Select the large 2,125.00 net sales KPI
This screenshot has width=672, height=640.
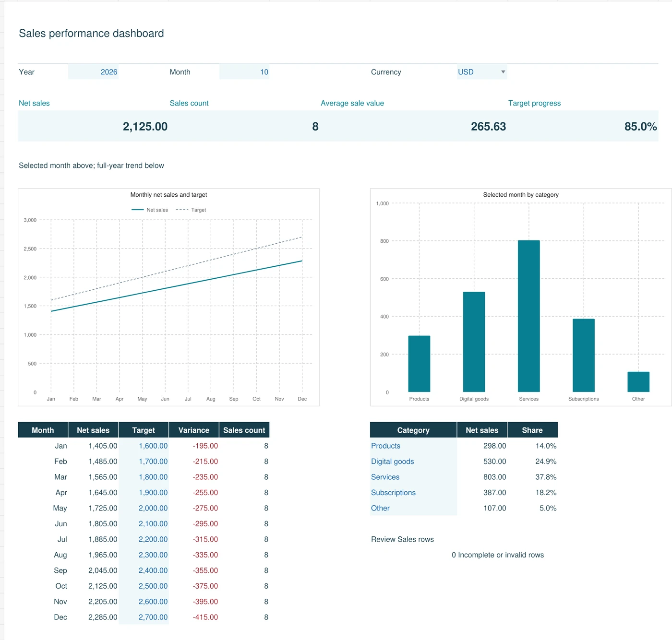click(145, 127)
